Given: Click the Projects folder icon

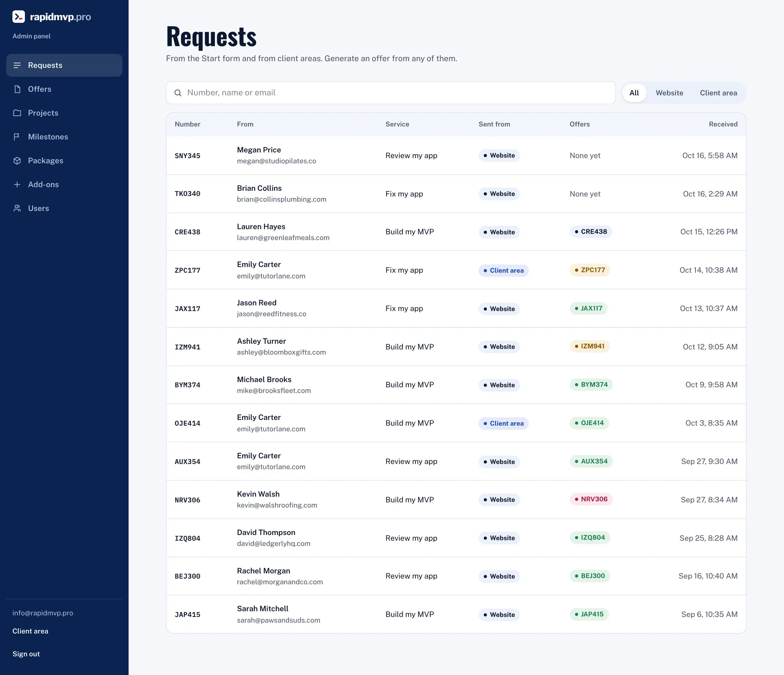Looking at the screenshot, I should pos(17,113).
